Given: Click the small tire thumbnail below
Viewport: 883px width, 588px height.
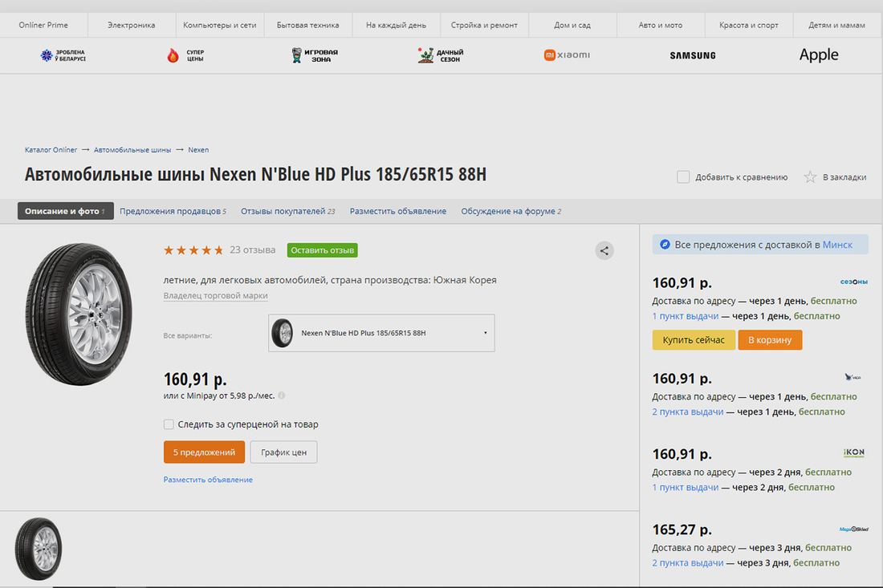Looking at the screenshot, I should 39,549.
